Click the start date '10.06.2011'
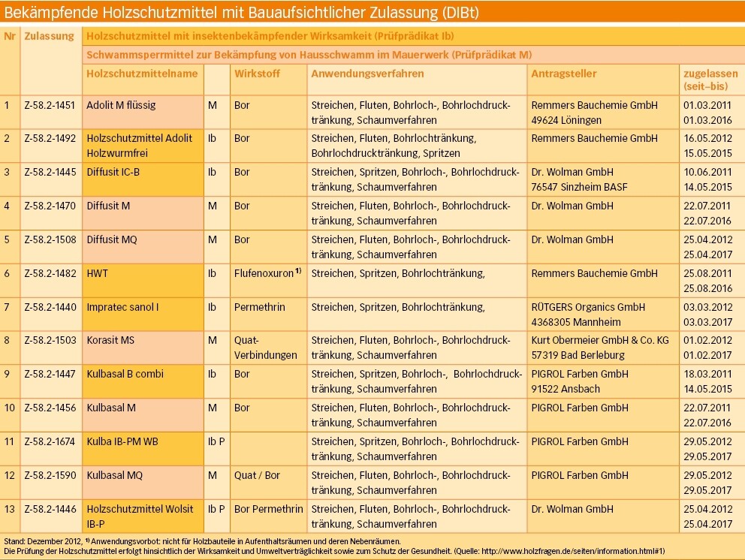The image size is (745, 560). pyautogui.click(x=707, y=173)
